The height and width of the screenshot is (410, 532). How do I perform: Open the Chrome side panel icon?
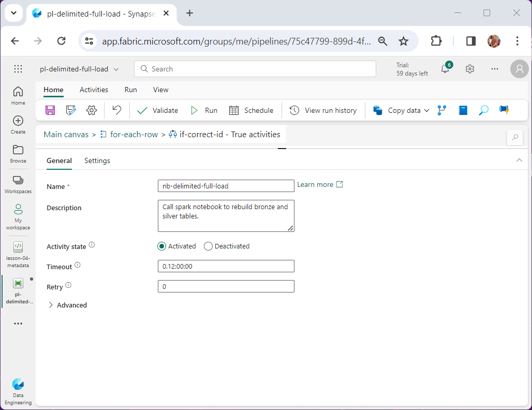point(470,41)
